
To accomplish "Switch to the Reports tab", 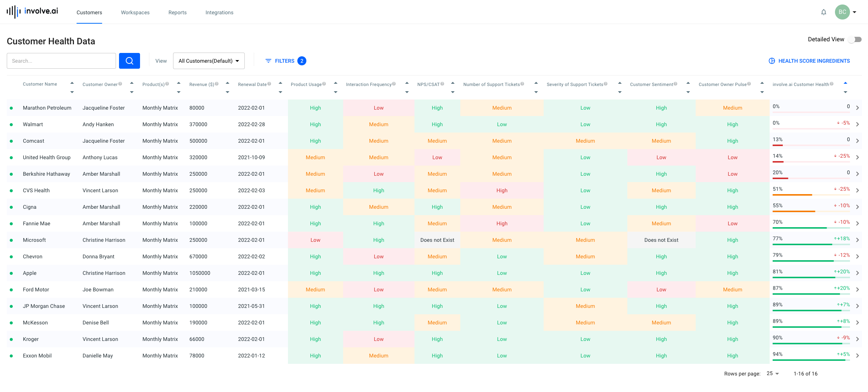I will 178,12.
